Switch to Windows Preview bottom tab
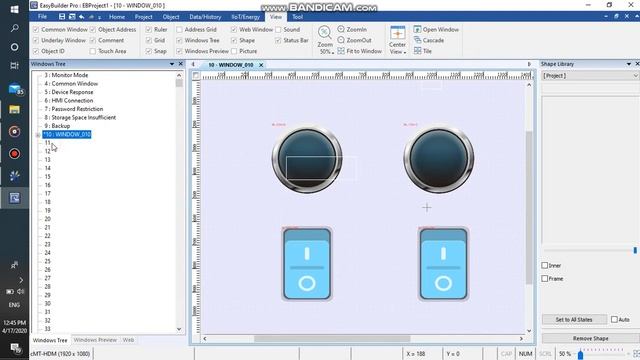The height and width of the screenshot is (360, 640). [95, 340]
